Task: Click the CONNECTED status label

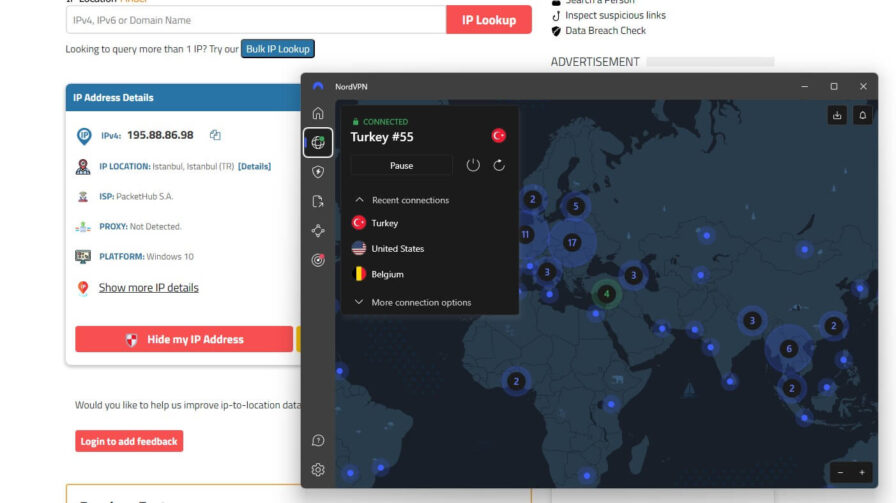Action: click(385, 122)
